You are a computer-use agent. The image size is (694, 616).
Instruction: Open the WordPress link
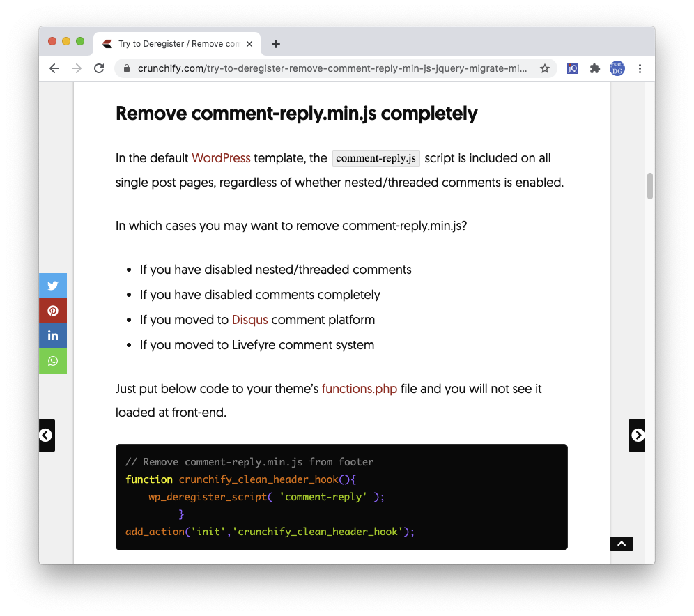click(221, 158)
